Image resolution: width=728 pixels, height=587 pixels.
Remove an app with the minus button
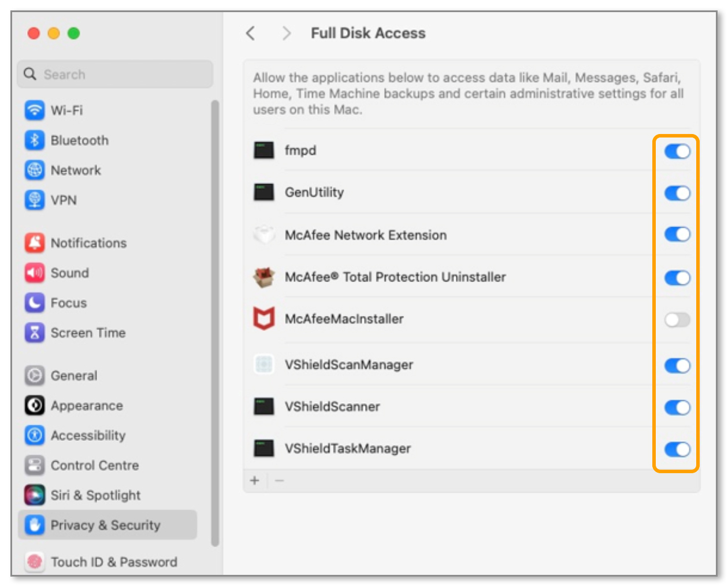pyautogui.click(x=280, y=481)
